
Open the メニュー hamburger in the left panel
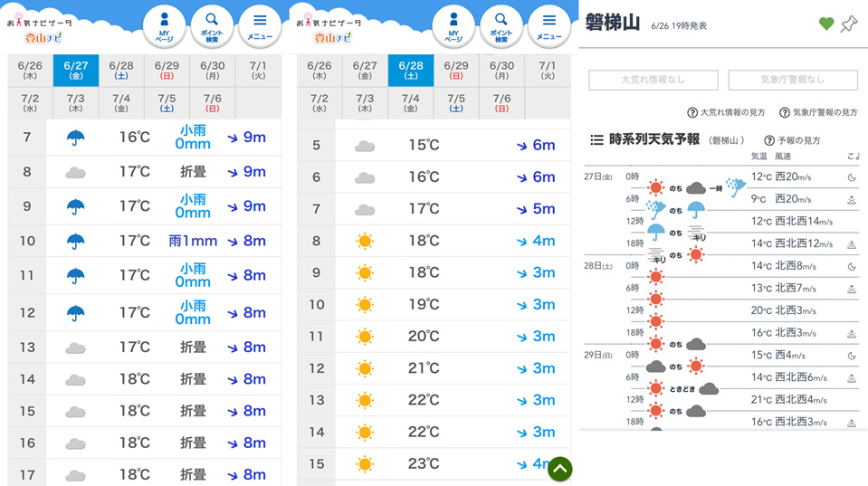tap(260, 27)
